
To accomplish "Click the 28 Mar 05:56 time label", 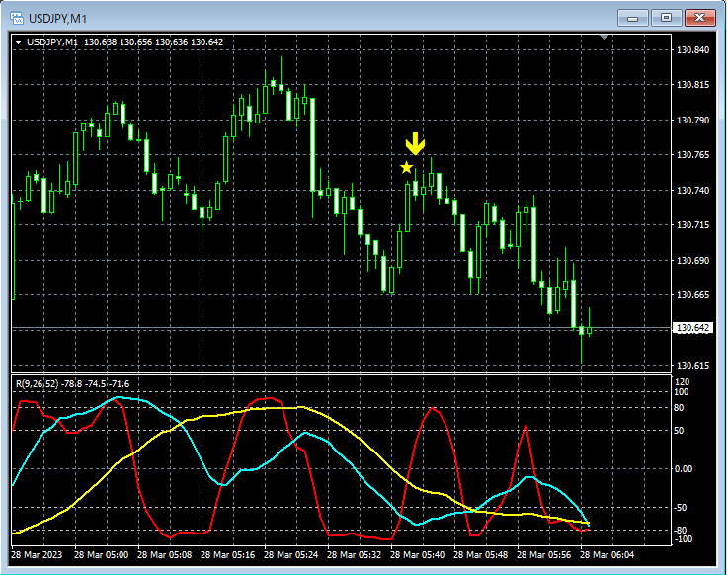I will [543, 555].
